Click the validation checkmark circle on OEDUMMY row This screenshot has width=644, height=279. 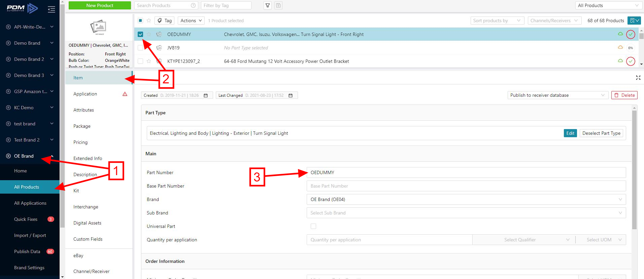pyautogui.click(x=631, y=34)
